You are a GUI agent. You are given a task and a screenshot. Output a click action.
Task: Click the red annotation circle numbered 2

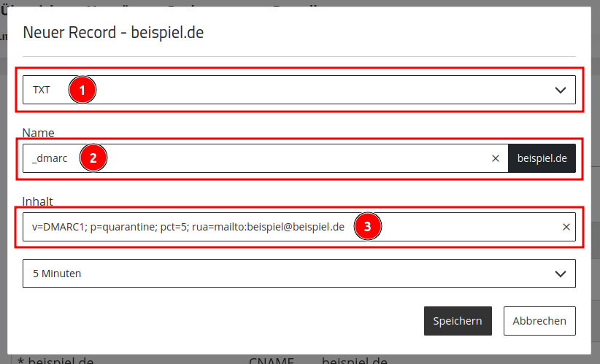93,158
